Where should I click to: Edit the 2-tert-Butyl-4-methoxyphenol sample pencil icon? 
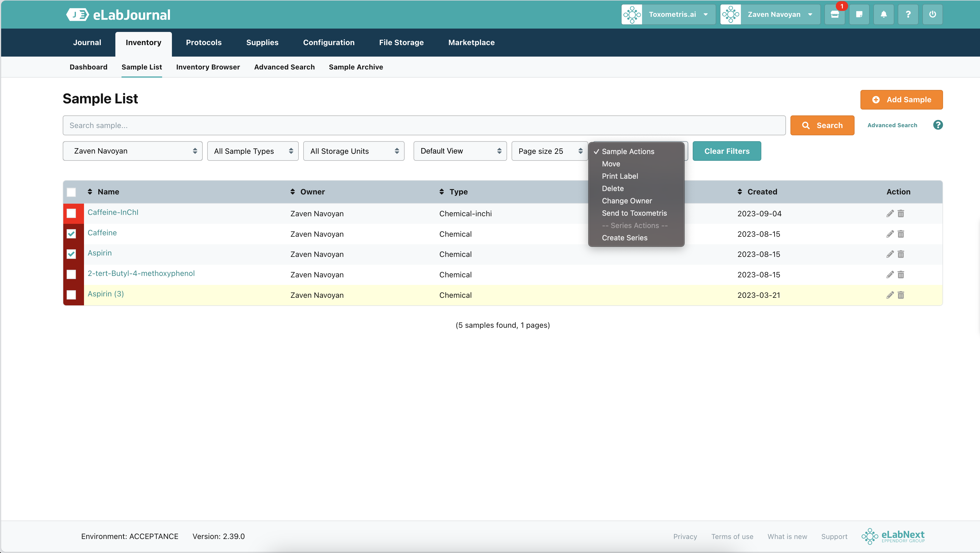(890, 275)
